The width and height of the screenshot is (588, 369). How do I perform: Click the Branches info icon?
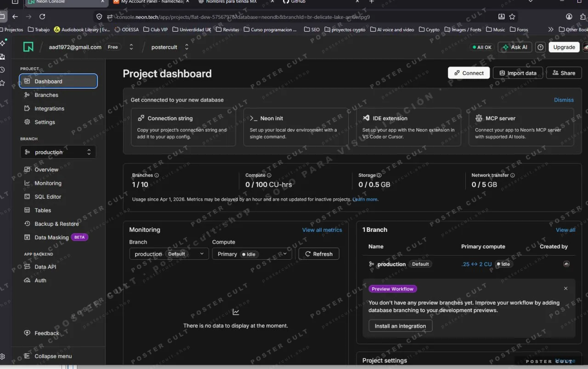click(x=157, y=175)
